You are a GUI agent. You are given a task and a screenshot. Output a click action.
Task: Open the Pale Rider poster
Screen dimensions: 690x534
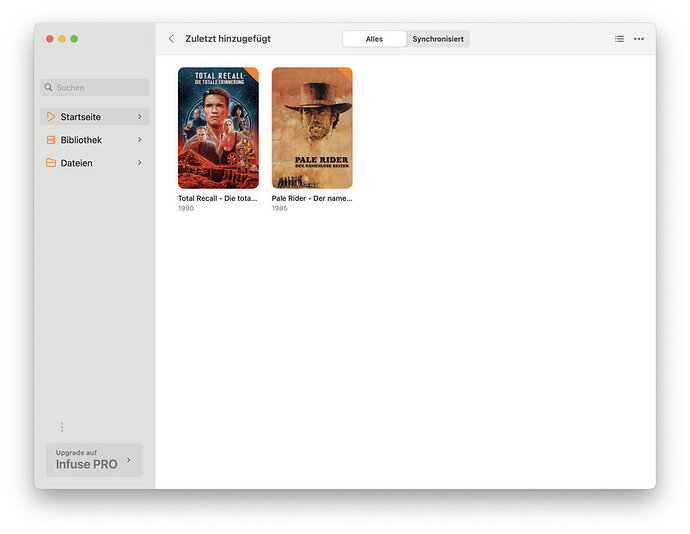[x=312, y=128]
